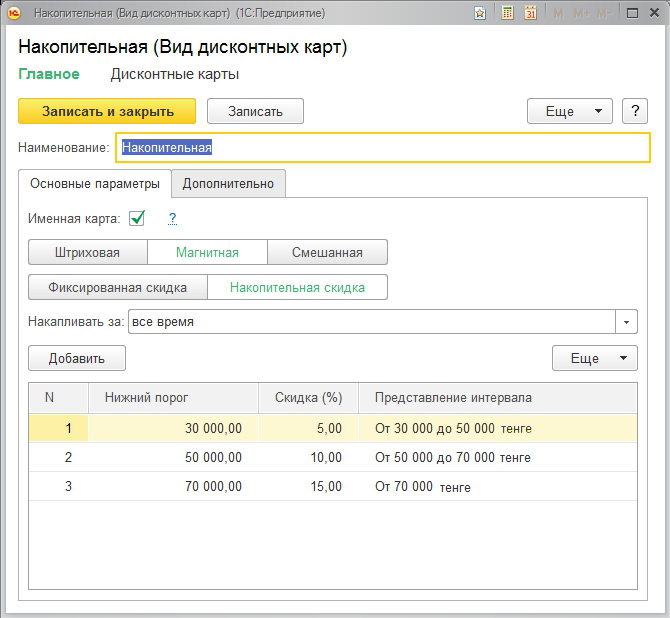Select the 70 000,00 threshold cell
Viewport: 670px width, 618px height.
(x=173, y=486)
